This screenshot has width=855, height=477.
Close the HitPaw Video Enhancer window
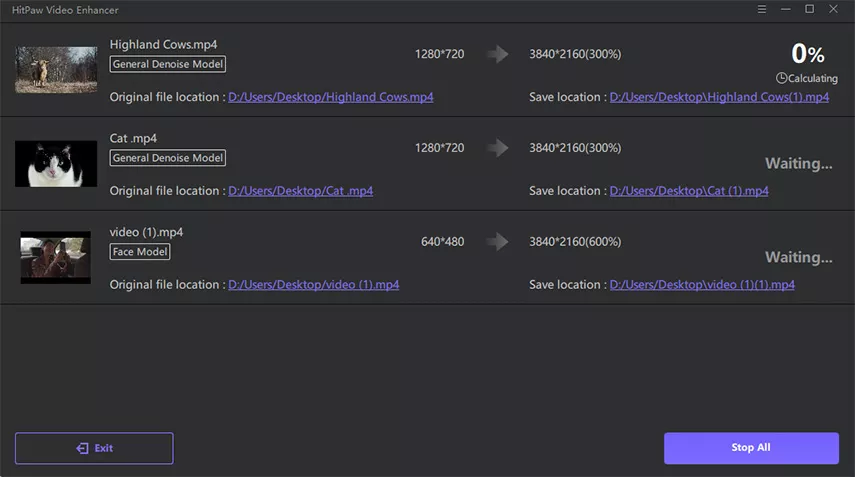tap(836, 9)
